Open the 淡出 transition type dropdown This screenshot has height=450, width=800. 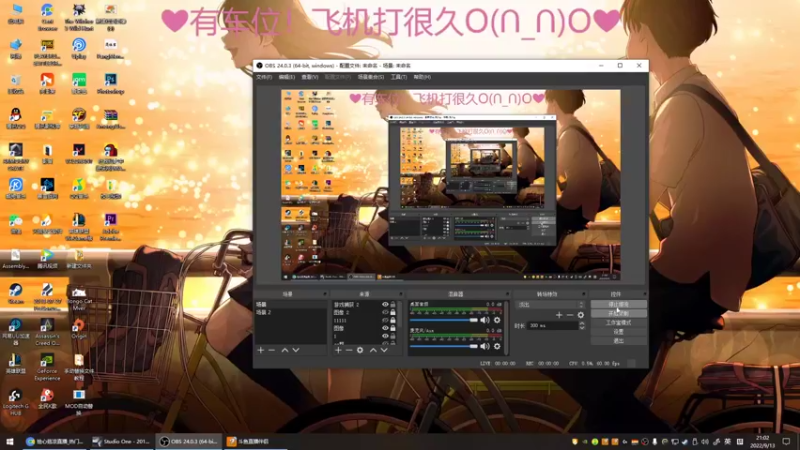[x=550, y=305]
